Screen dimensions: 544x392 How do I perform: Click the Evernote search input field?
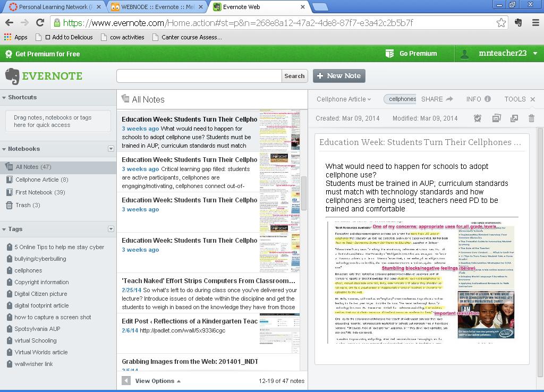click(x=199, y=76)
